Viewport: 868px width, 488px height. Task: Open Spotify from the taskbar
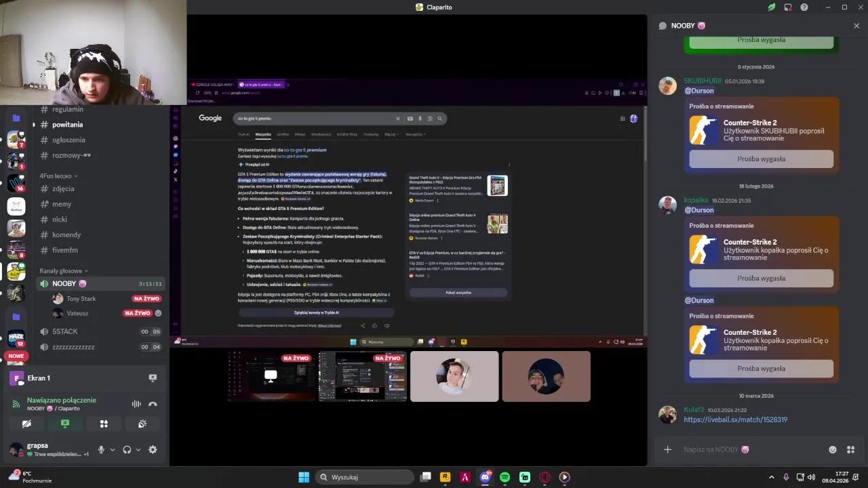pyautogui.click(x=505, y=477)
